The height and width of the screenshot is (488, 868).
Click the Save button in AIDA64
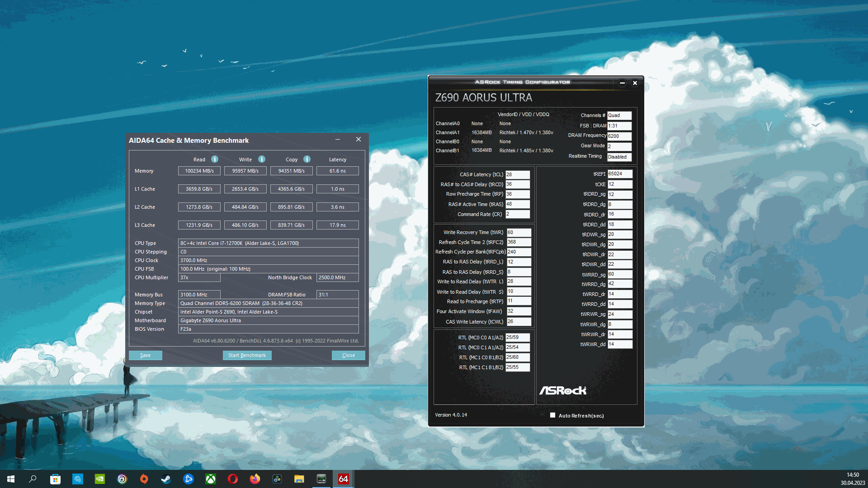point(145,355)
